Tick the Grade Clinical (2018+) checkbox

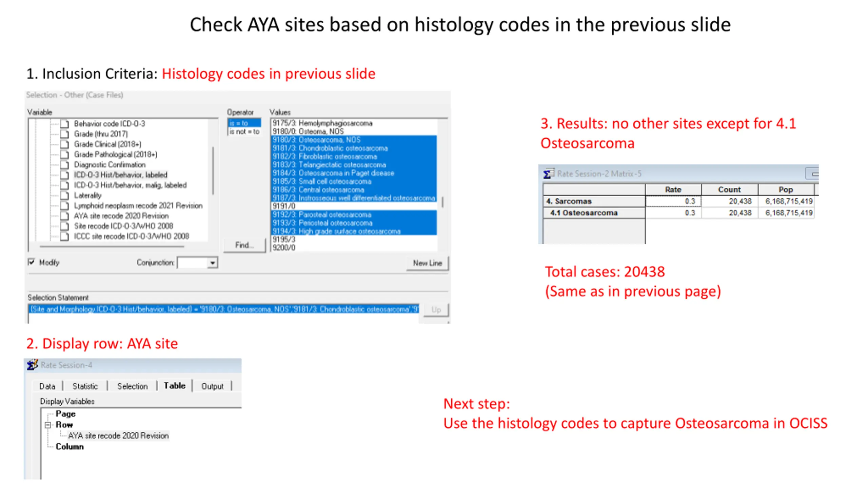click(65, 144)
